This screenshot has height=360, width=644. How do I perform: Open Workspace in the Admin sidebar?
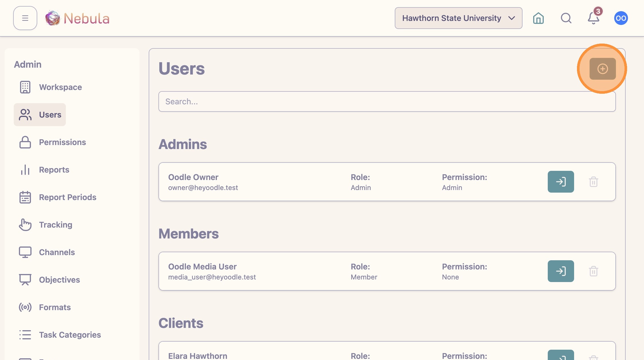click(x=51, y=87)
